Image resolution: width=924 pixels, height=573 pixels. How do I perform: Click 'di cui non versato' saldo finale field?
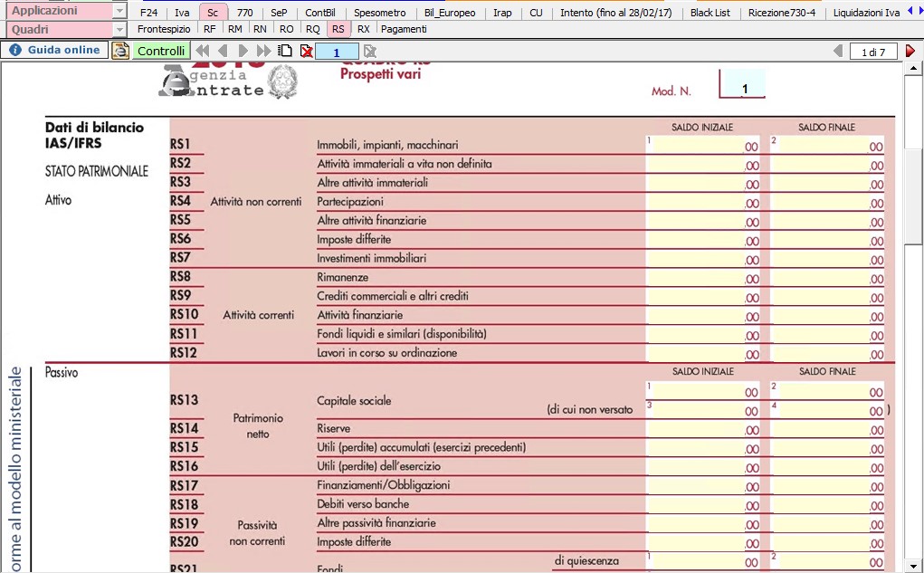(828, 410)
